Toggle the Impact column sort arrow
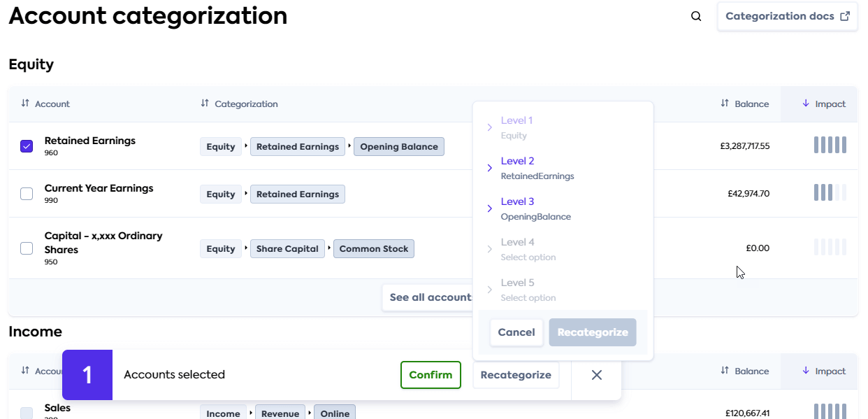This screenshot has height=419, width=868. [x=806, y=104]
